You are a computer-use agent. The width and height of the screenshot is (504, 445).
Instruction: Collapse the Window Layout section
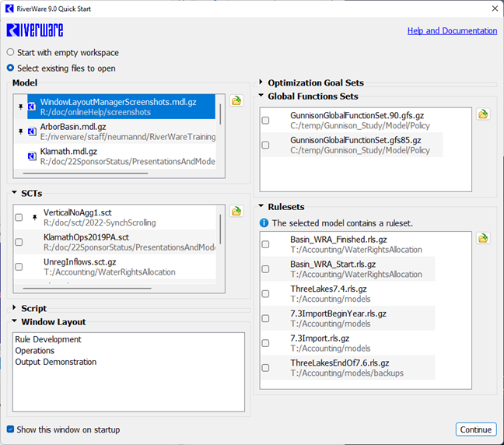click(15, 322)
